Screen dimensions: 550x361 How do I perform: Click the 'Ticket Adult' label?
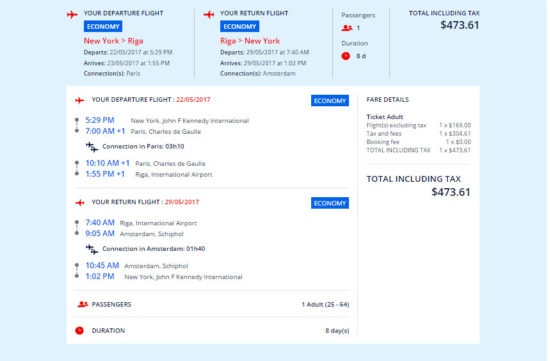385,117
